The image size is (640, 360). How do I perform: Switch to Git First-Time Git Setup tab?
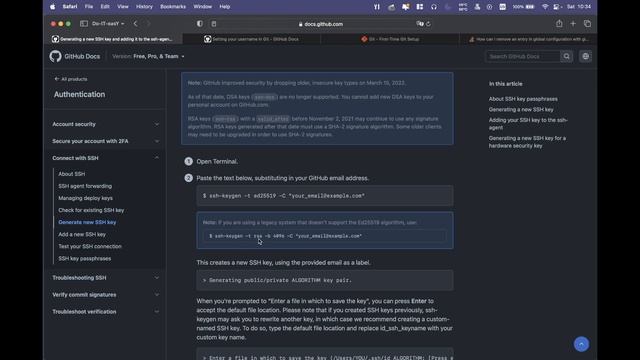point(390,39)
